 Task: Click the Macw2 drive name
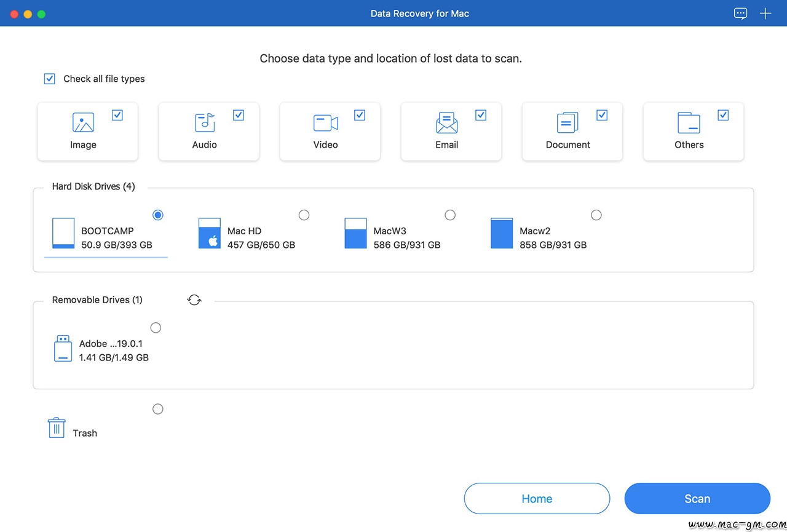(535, 231)
